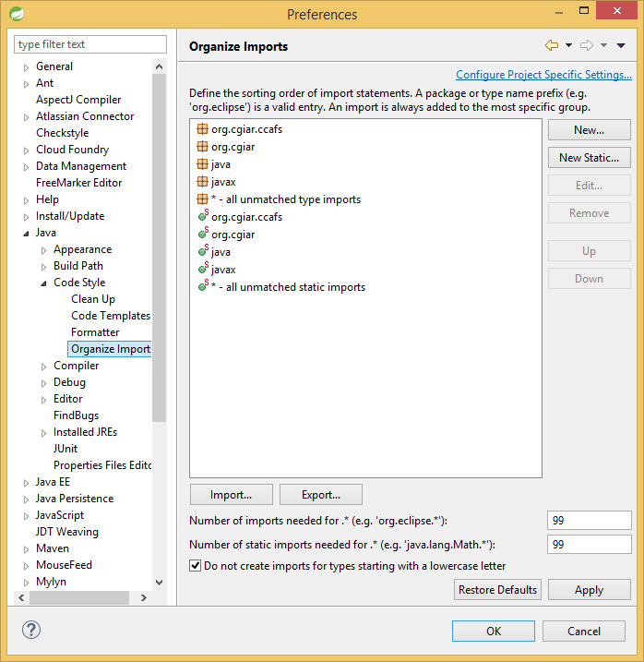The height and width of the screenshot is (662, 644).
Task: Open FreeMarker Editor preferences
Action: pyautogui.click(x=79, y=183)
